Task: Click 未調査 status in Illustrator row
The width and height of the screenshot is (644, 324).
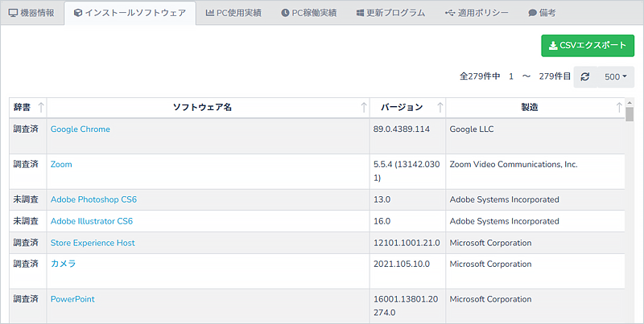Action: [x=26, y=221]
